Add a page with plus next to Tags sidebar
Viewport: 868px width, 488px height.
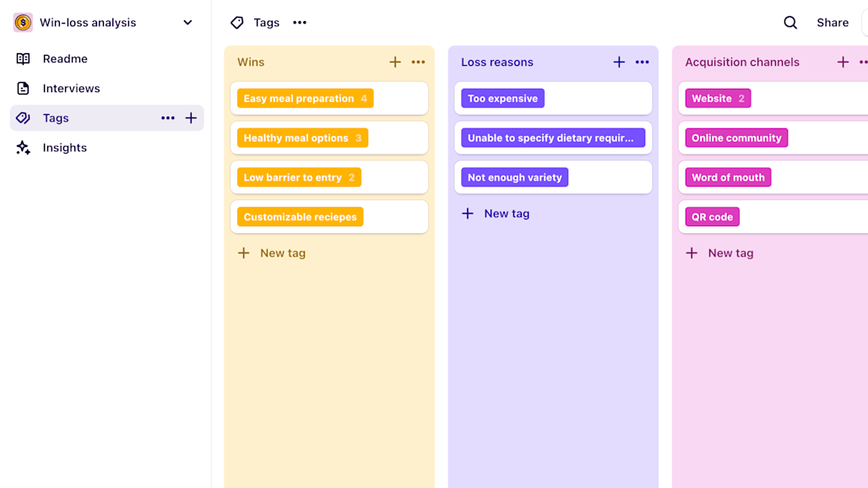coord(191,118)
